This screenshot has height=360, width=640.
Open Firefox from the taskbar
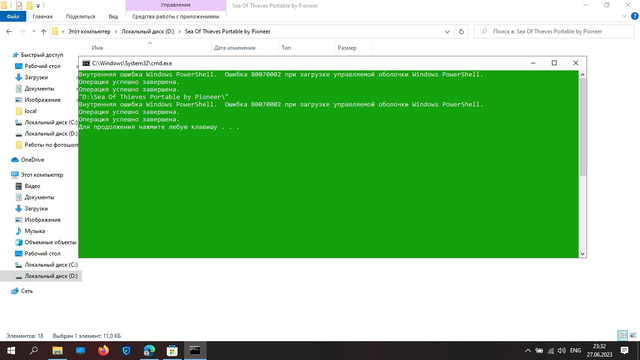coord(103,350)
